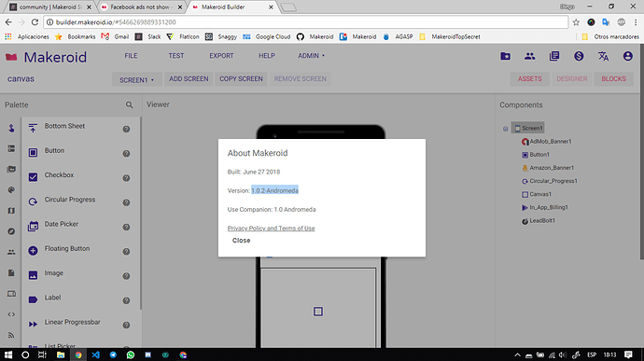Click the browser address bar
644x361 pixels.
pyautogui.click(x=305, y=22)
